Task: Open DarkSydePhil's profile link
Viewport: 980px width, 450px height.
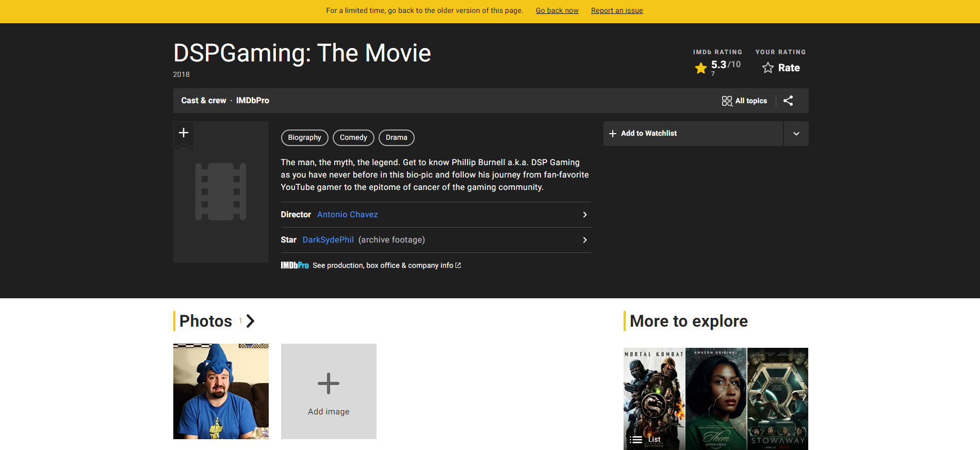Action: (328, 240)
